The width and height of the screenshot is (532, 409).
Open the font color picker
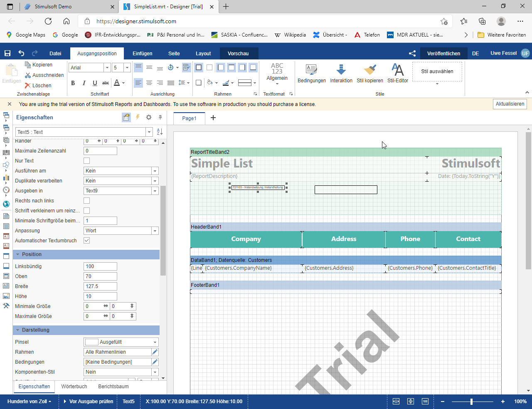(119, 83)
